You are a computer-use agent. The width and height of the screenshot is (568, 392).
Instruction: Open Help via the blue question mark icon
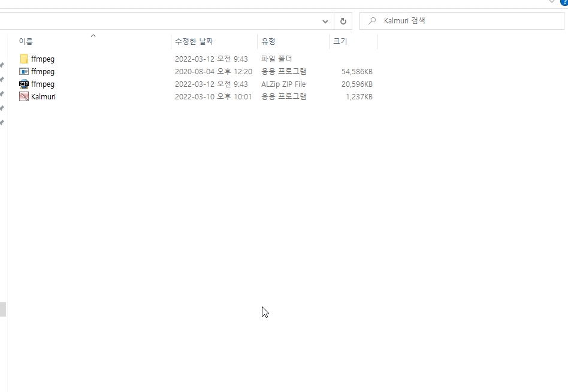564,2
